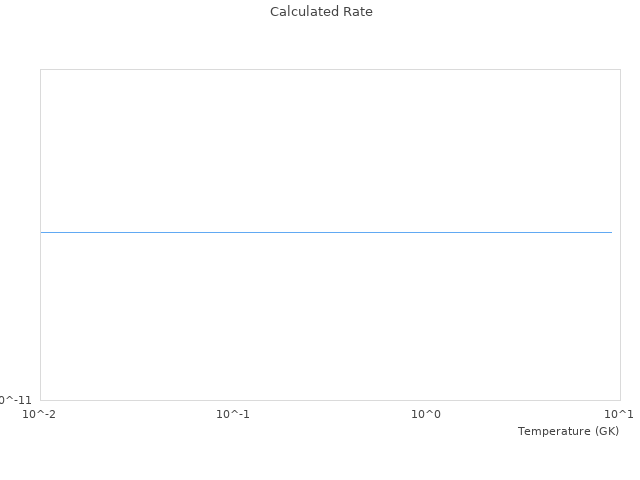Click the blue rate curve line

(326, 232)
